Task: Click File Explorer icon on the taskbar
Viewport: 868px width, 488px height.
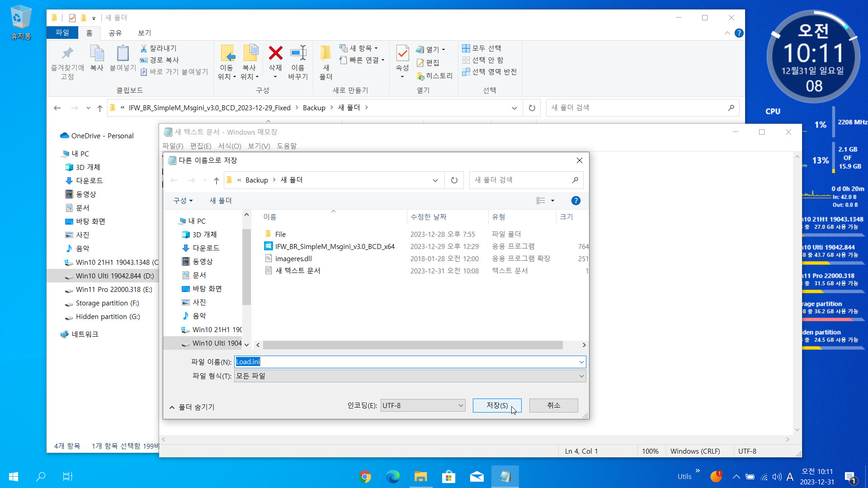Action: 420,476
